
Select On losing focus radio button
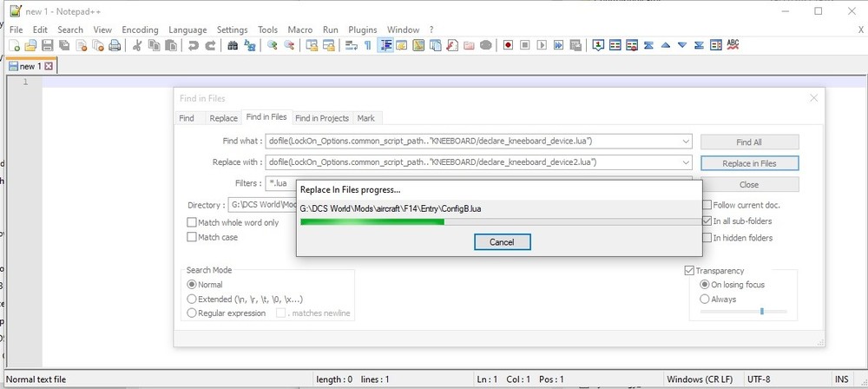click(x=705, y=285)
